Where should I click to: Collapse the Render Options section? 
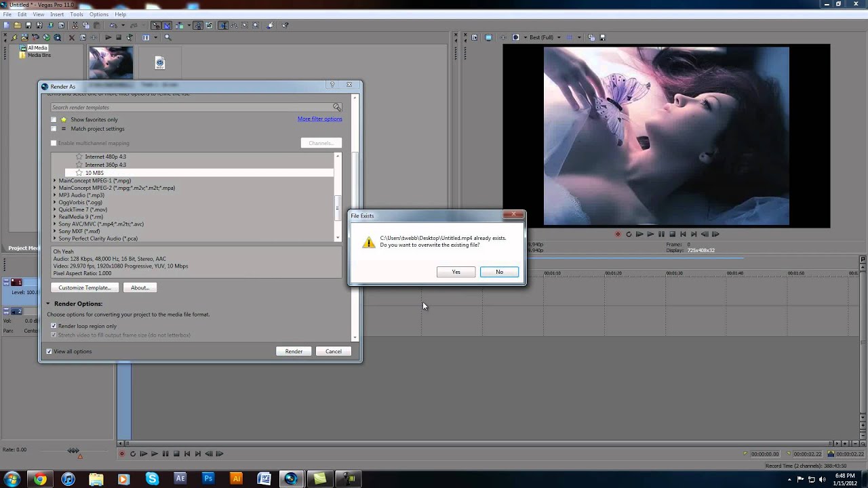(x=48, y=304)
